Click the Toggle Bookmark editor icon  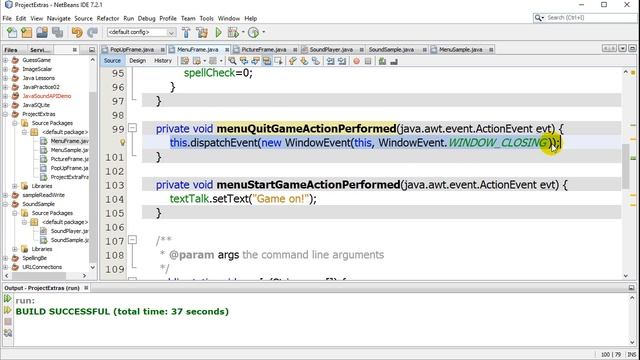coord(316,61)
